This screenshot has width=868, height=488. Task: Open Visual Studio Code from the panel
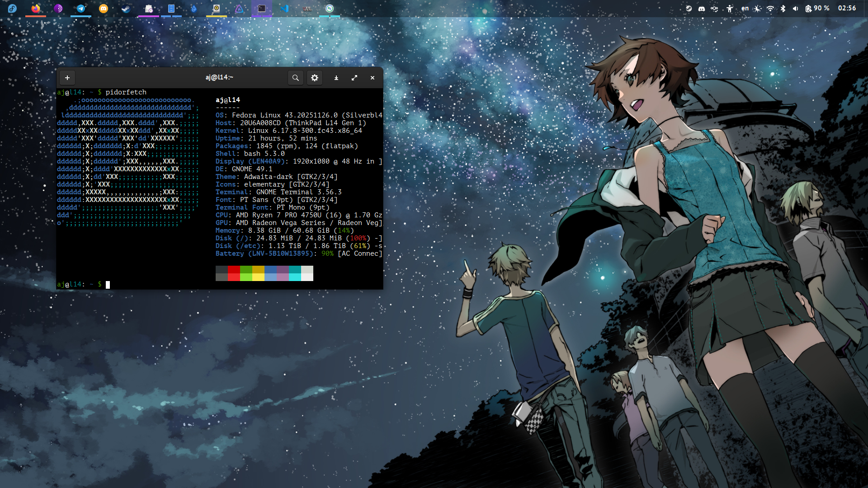[284, 8]
